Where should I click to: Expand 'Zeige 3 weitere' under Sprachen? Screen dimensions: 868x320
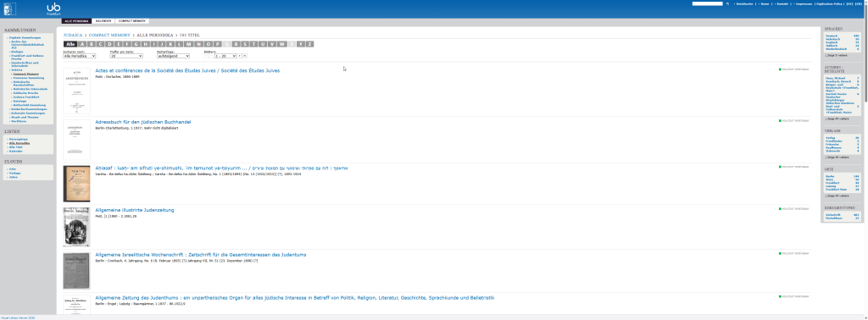(837, 55)
